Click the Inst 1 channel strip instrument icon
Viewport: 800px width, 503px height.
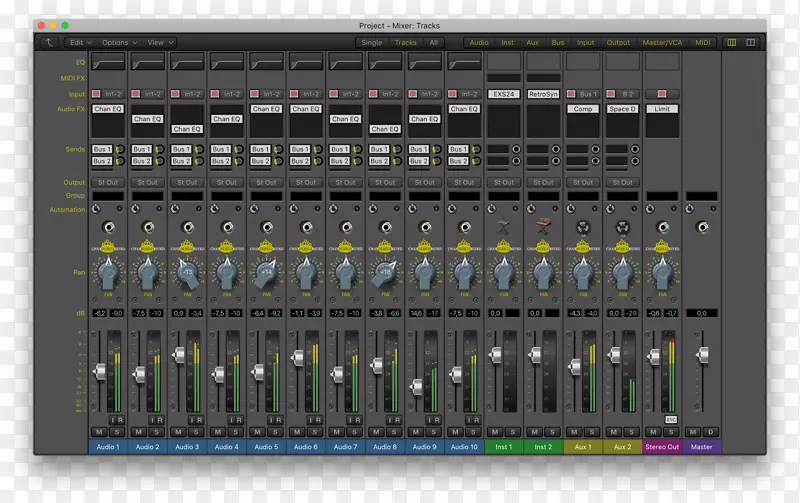[504, 228]
